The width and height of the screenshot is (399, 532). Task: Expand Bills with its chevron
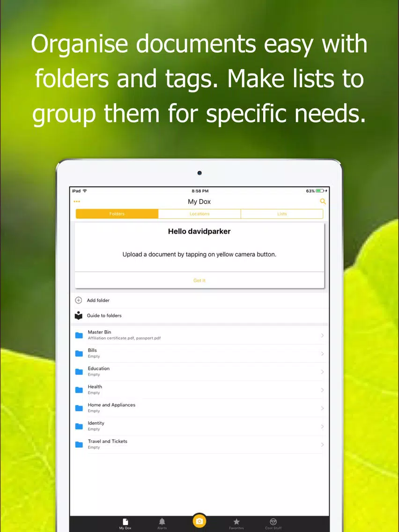322,354
